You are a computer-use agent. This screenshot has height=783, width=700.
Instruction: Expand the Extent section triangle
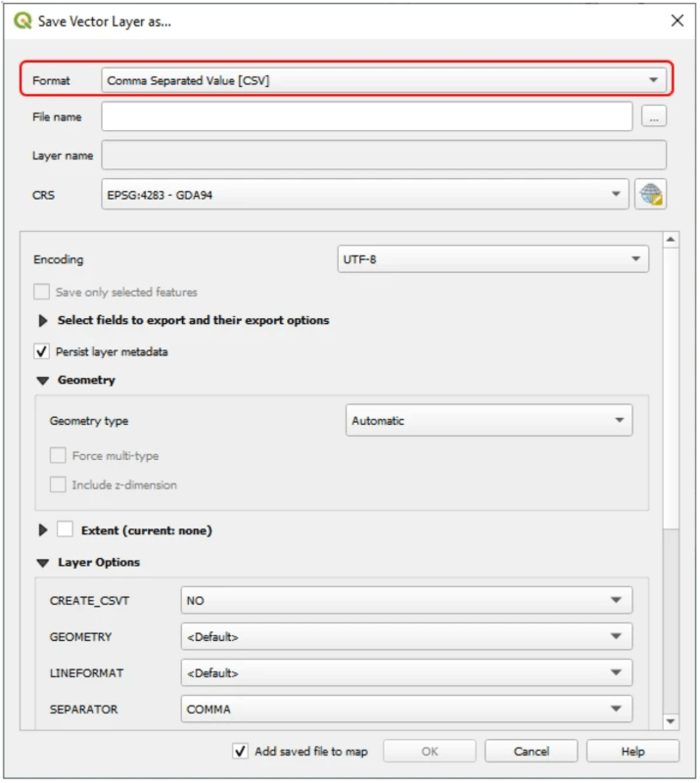coord(43,530)
